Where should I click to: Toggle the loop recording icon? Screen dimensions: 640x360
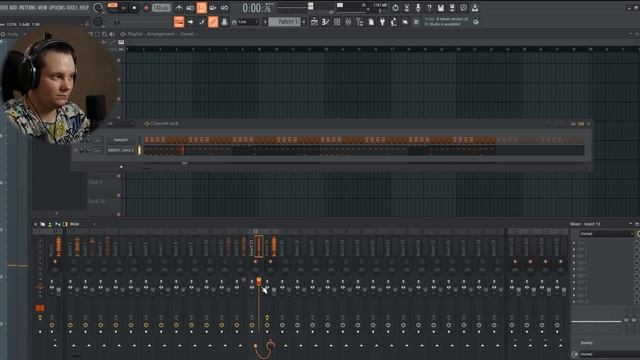[x=224, y=8]
